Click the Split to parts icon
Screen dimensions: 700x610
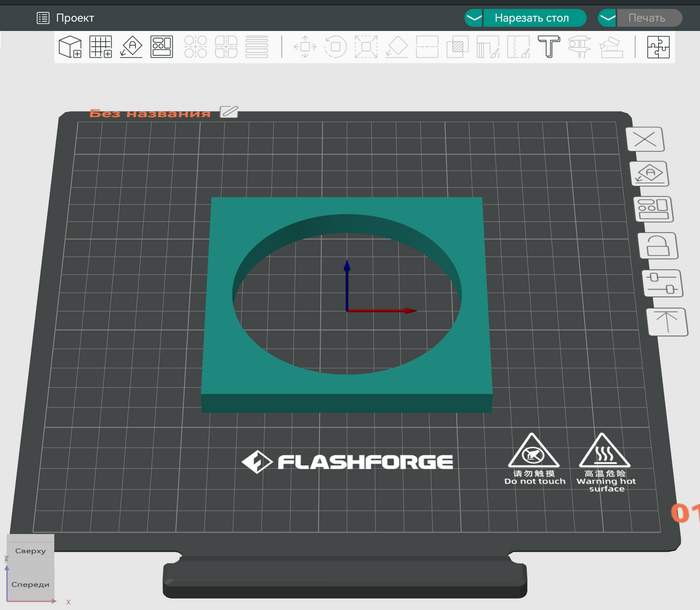pyautogui.click(x=226, y=47)
